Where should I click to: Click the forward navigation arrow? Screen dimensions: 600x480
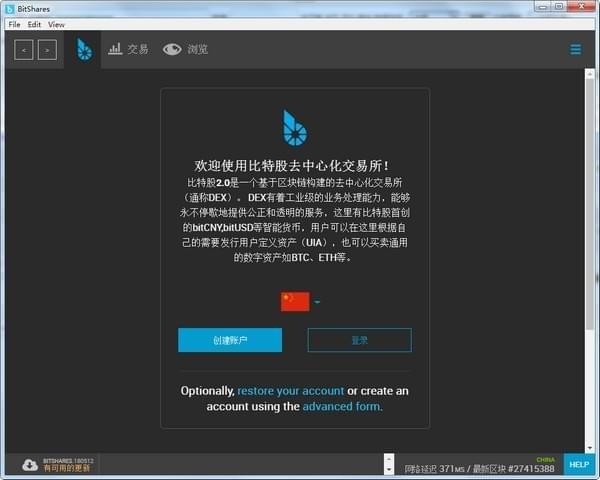tap(47, 49)
